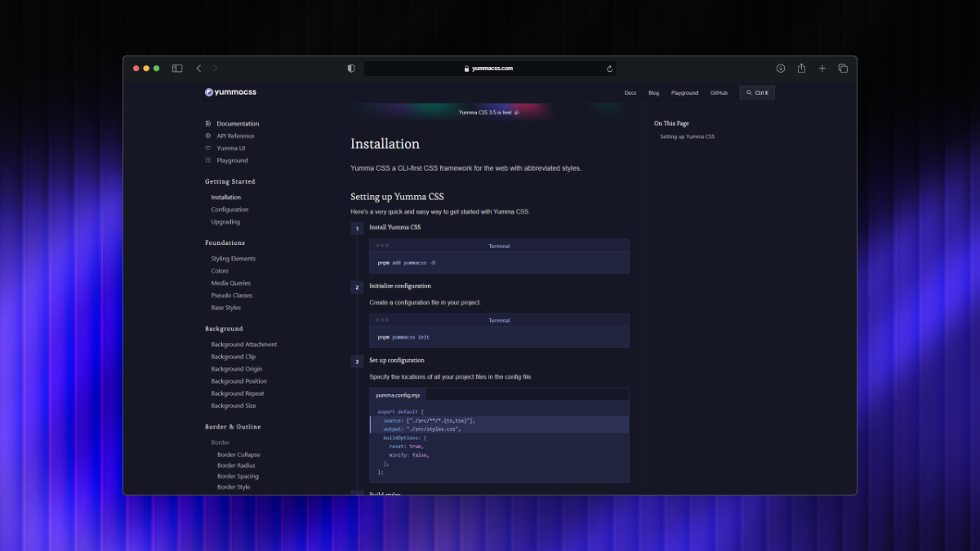The height and width of the screenshot is (551, 980).
Task: Open the Border Style page
Action: pos(234,487)
